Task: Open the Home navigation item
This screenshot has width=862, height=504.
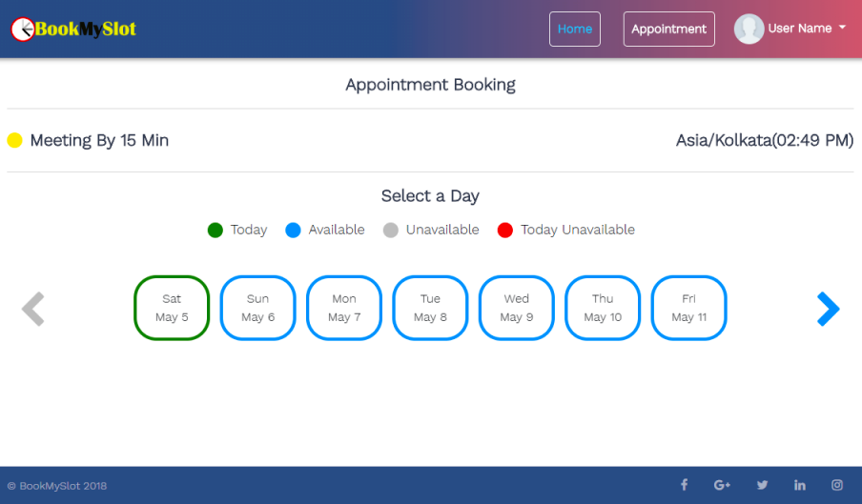Action: coord(575,29)
